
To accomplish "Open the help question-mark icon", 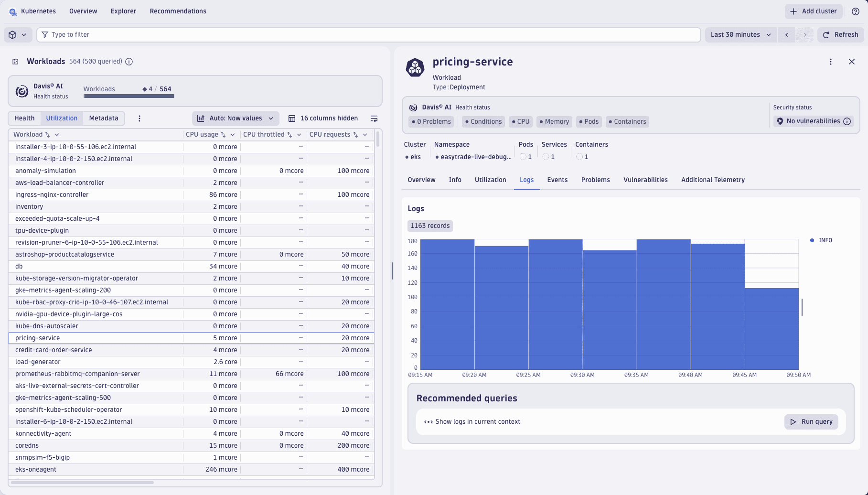I will pos(856,11).
